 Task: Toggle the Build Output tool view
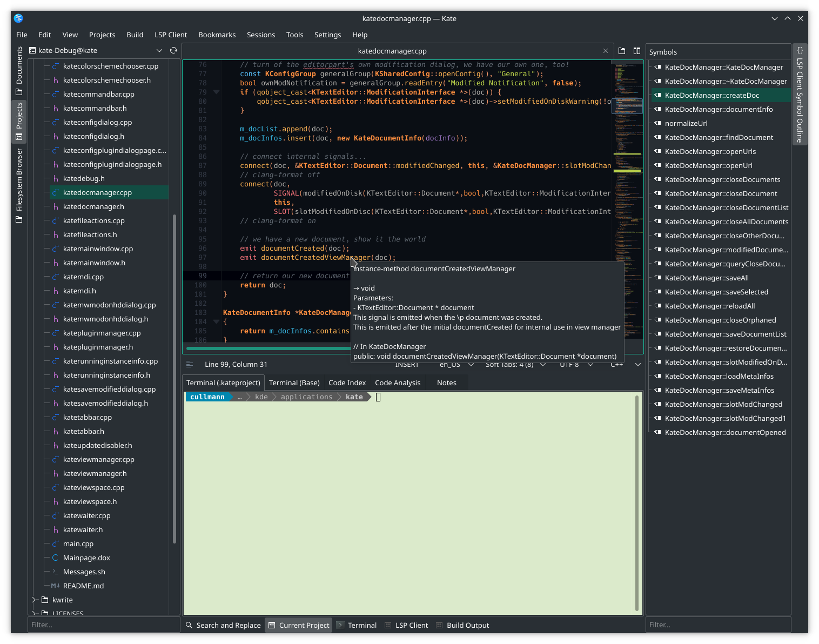(462, 625)
